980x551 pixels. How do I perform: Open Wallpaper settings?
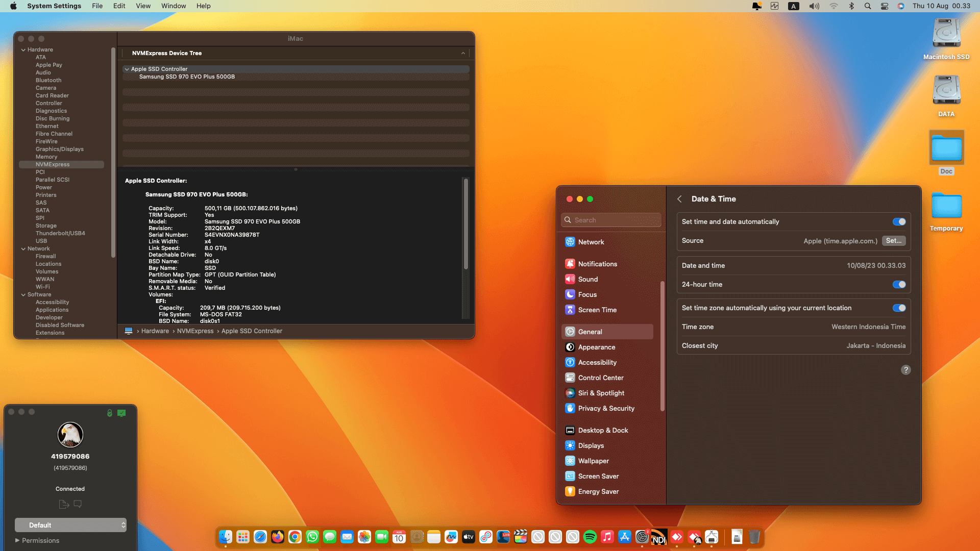[593, 461]
